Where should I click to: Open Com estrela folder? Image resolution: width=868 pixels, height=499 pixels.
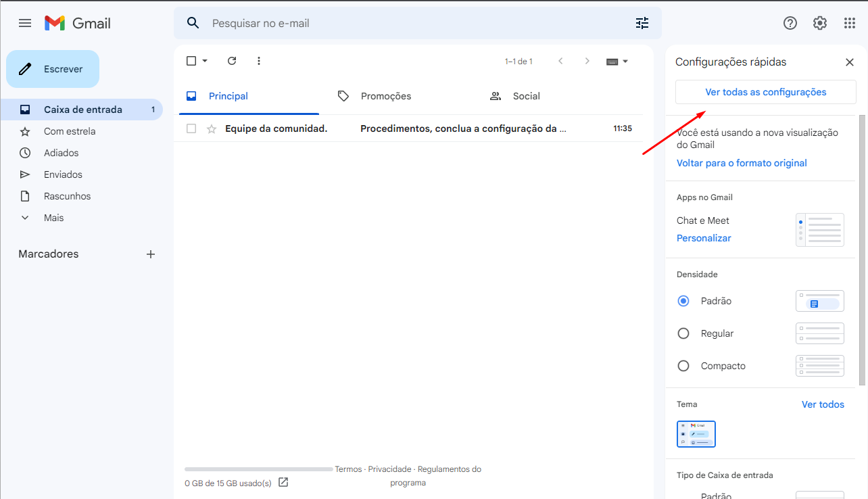point(82,131)
